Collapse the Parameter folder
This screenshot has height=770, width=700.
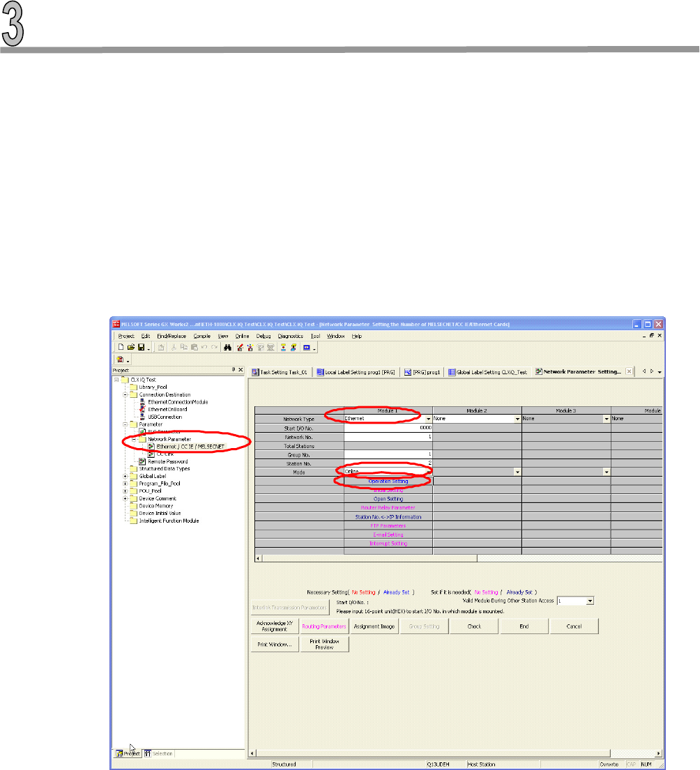[x=125, y=424]
